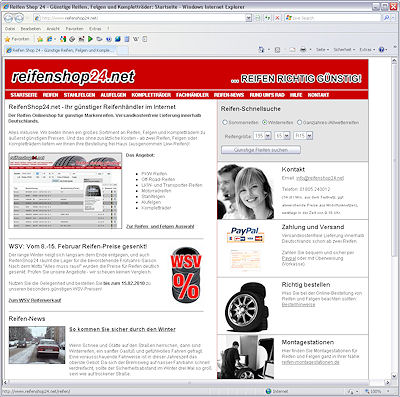
Task: Click the green play arrow favorites icon
Action: 90,39
